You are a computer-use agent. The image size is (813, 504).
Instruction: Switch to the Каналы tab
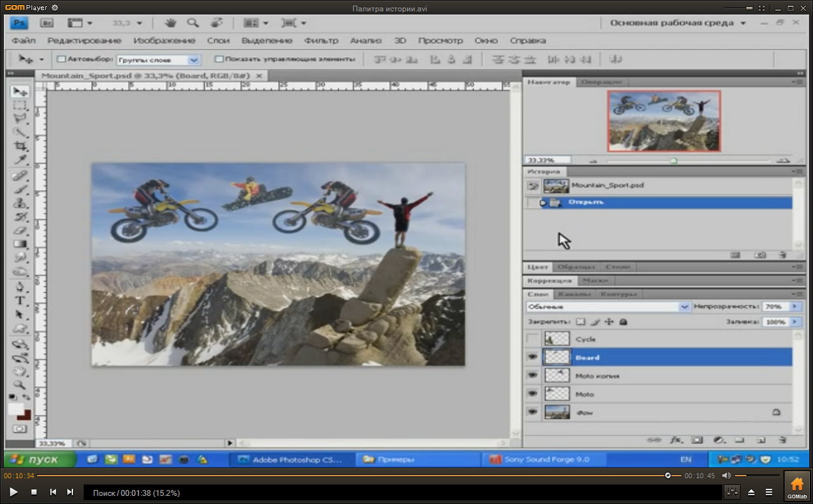(x=574, y=294)
